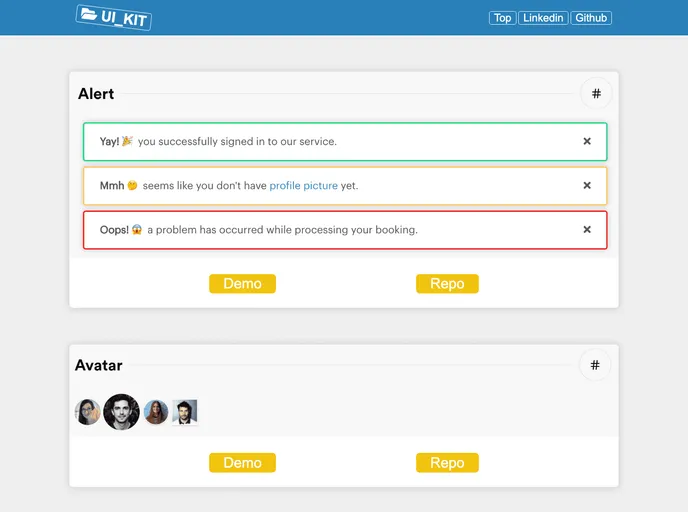This screenshot has width=688, height=512.
Task: Click the # anchor of Alert section
Action: [x=596, y=94]
